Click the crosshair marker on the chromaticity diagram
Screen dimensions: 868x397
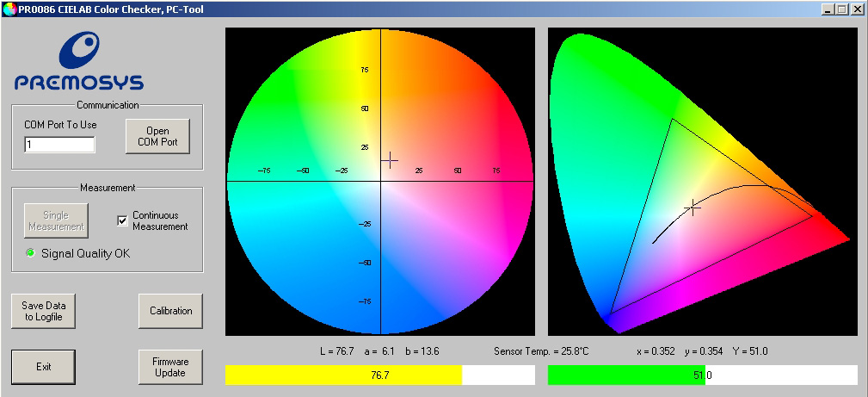[x=693, y=208]
